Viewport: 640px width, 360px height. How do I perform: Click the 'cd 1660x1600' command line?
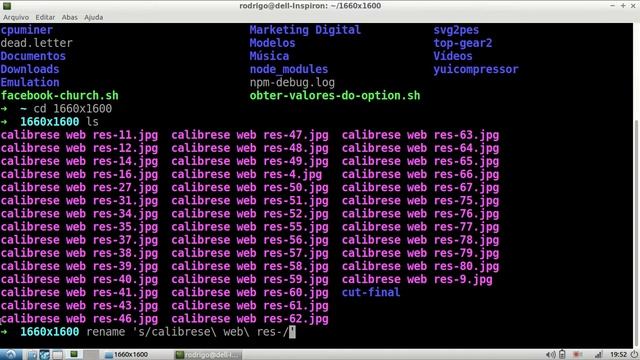(73, 109)
